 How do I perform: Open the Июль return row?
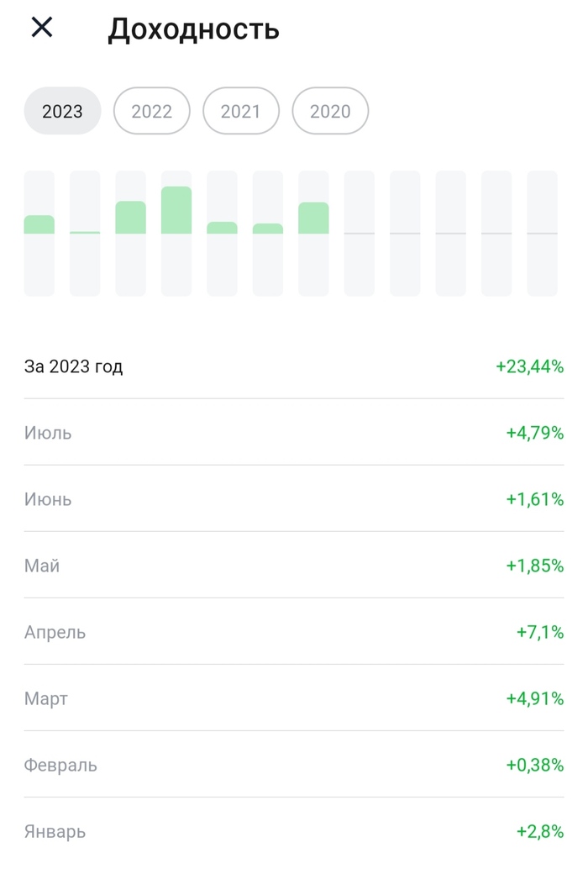[294, 433]
